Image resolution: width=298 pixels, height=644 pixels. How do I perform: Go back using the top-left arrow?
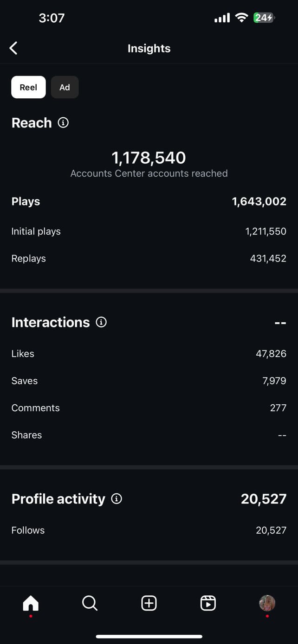pos(13,48)
